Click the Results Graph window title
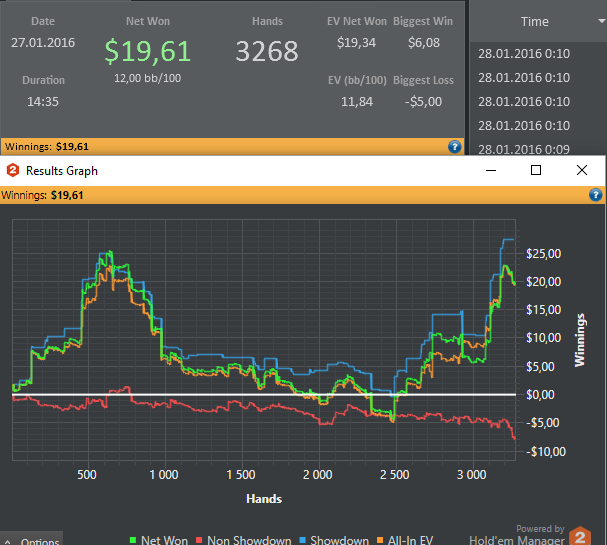Image resolution: width=607 pixels, height=545 pixels. [62, 171]
